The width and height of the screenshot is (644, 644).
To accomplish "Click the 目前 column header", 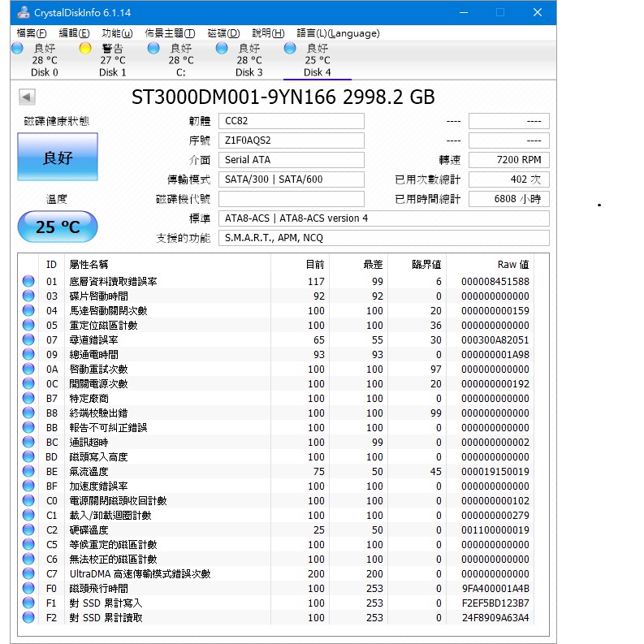I will (300, 265).
